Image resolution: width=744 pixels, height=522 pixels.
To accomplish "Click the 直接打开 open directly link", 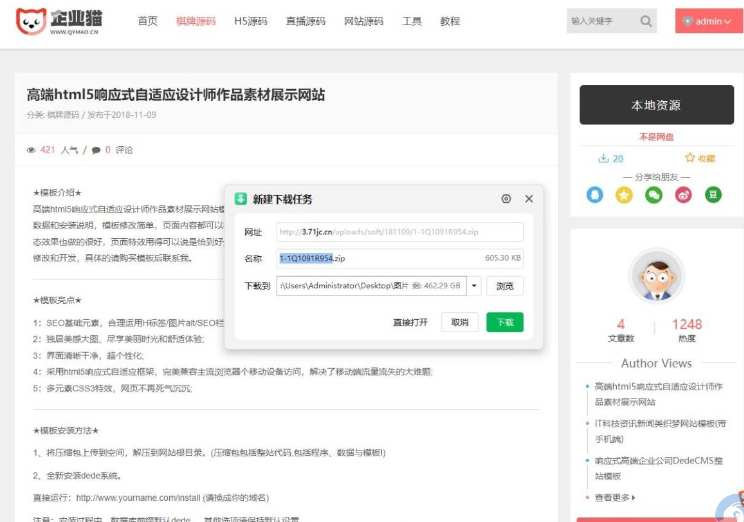I will coord(410,322).
